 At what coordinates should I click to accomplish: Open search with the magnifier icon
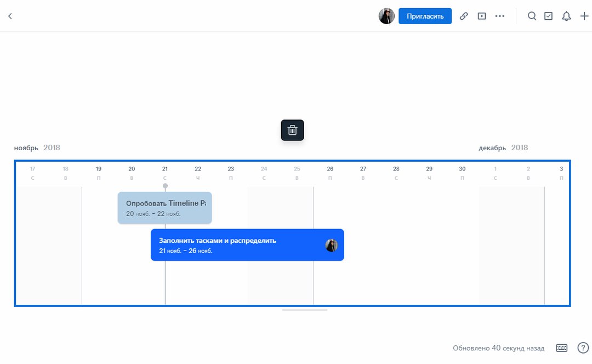tap(532, 16)
